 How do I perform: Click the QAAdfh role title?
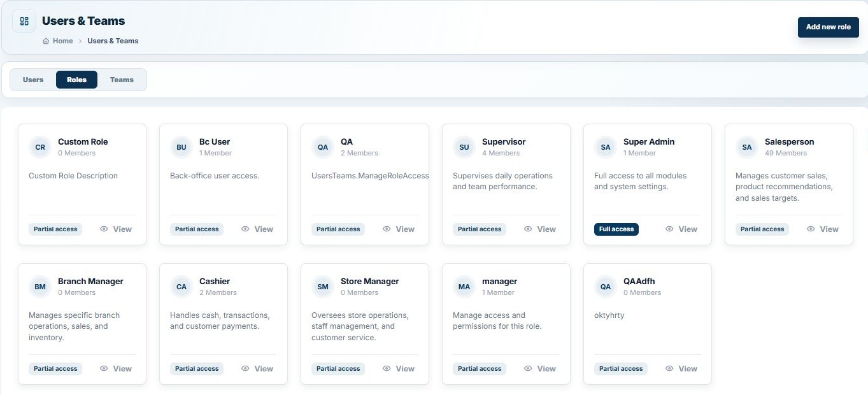(x=639, y=282)
